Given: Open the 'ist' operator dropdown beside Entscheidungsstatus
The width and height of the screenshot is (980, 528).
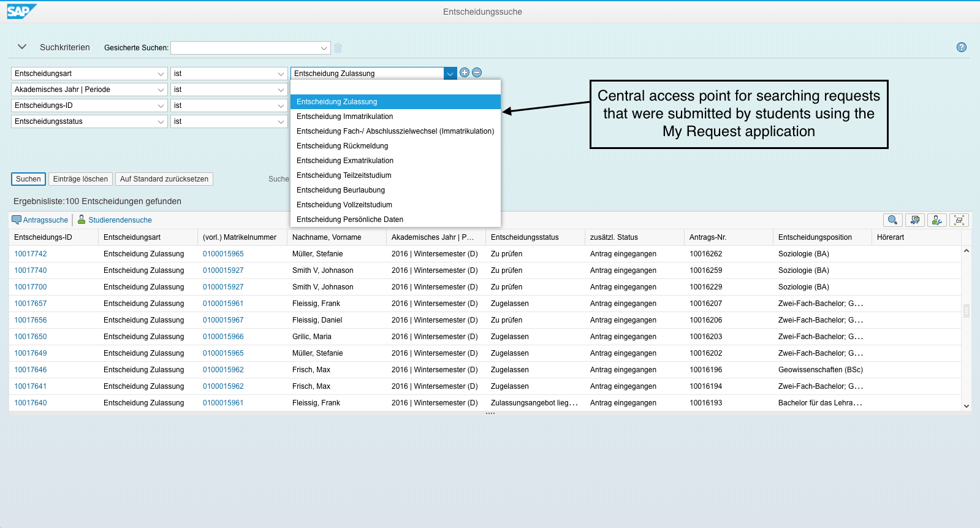Looking at the screenshot, I should [x=281, y=121].
